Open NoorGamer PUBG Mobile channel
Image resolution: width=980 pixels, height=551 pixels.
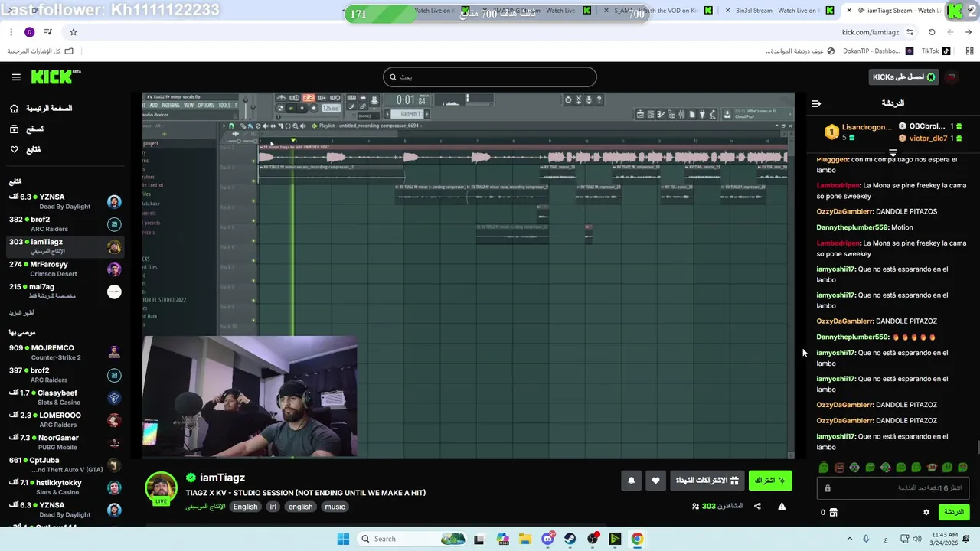(65, 442)
